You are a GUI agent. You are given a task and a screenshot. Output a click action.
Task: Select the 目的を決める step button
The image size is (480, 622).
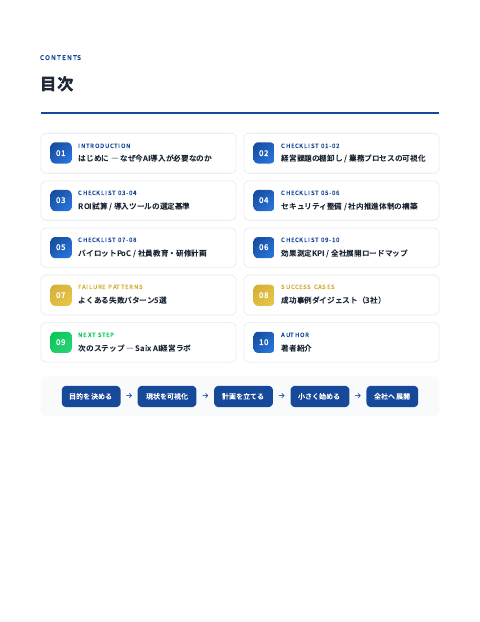(x=91, y=396)
